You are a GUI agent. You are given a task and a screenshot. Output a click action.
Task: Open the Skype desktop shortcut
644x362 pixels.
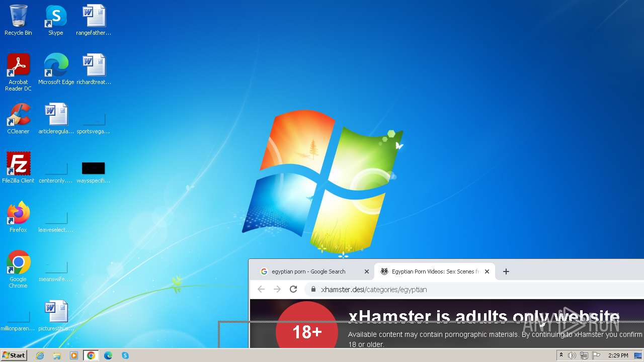coord(56,20)
